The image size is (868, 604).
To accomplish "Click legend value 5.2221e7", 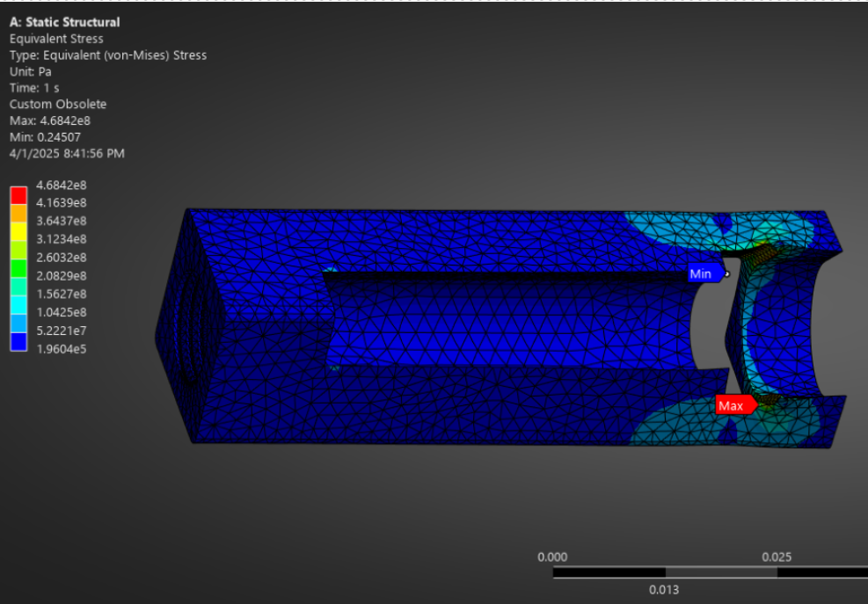I will pyautogui.click(x=62, y=331).
